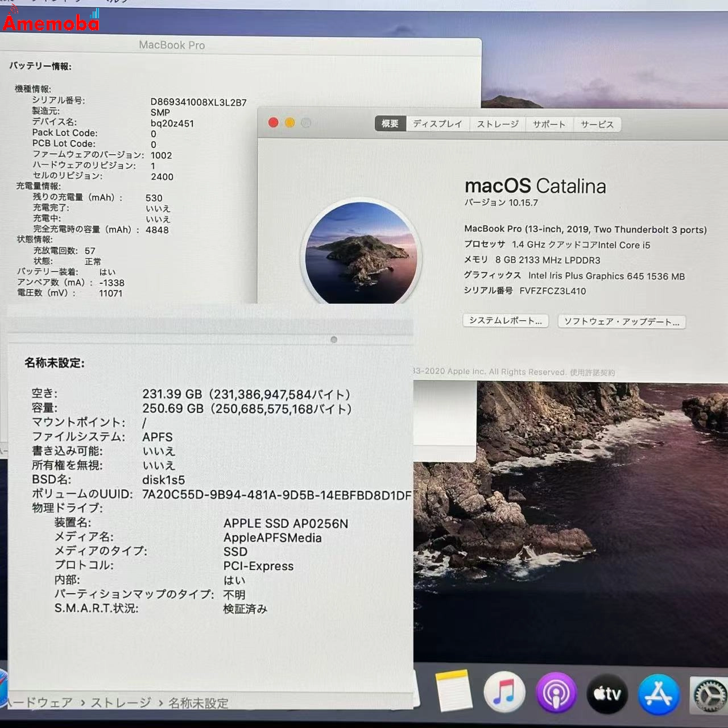Switch to the ストレージ tab

(499, 123)
